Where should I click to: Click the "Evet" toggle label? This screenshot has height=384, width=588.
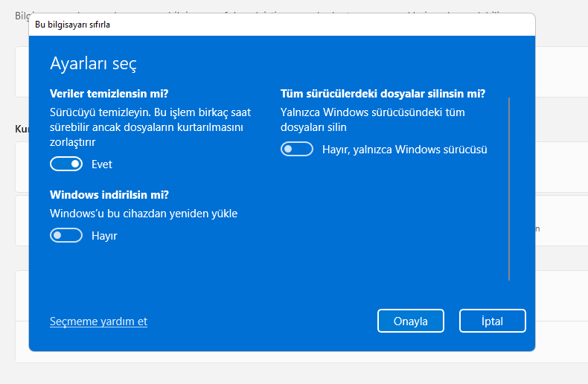pos(102,164)
